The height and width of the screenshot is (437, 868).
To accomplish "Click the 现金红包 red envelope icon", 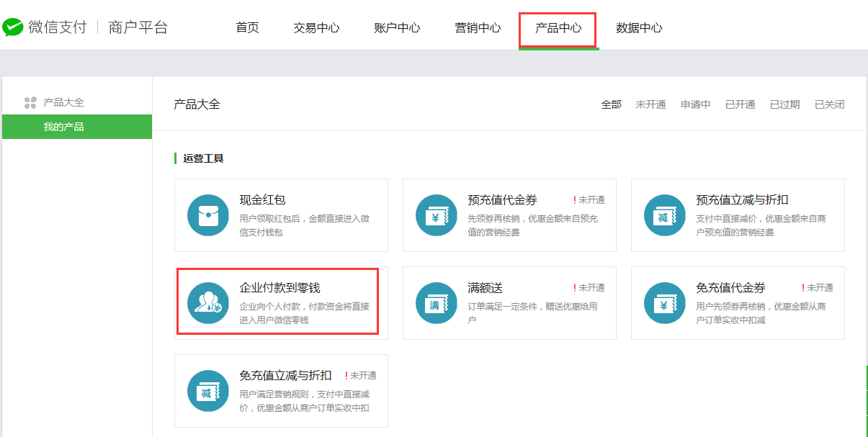I will 208,215.
